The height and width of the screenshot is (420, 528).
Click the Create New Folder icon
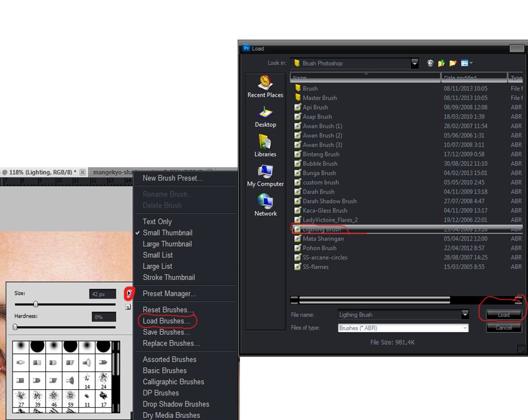click(x=452, y=63)
